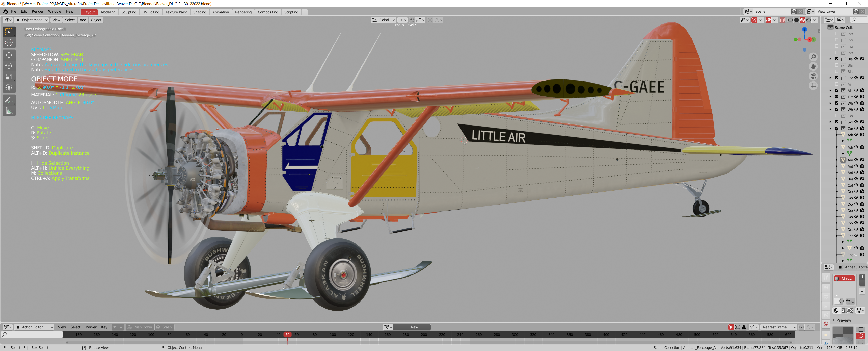Click the zoom view magnifier icon
The width and height of the screenshot is (868, 351).
(x=813, y=57)
